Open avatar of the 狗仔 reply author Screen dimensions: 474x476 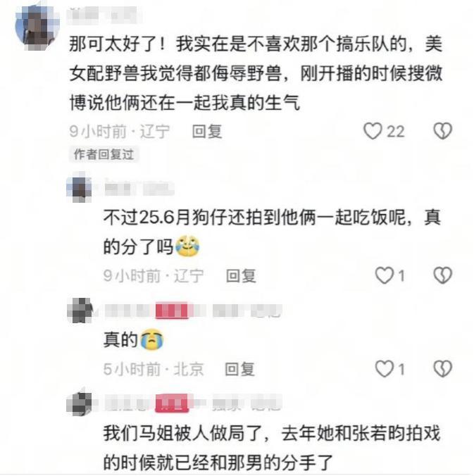pyautogui.click(x=80, y=189)
